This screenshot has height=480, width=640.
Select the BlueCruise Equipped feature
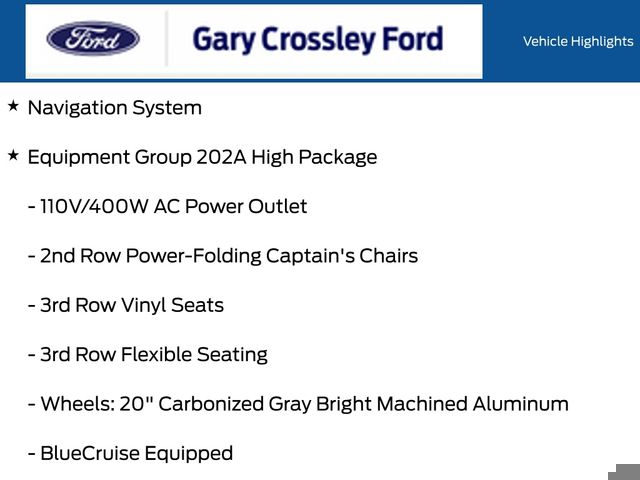tap(136, 453)
